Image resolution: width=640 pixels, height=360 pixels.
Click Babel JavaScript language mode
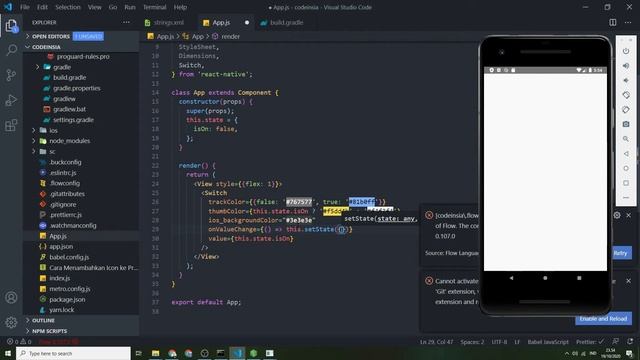[x=548, y=342]
